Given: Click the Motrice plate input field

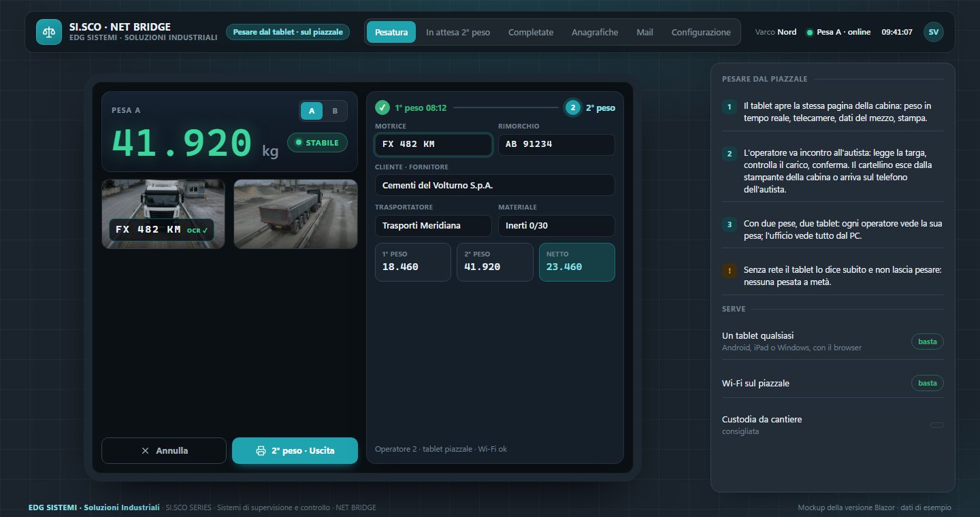Looking at the screenshot, I should point(434,145).
